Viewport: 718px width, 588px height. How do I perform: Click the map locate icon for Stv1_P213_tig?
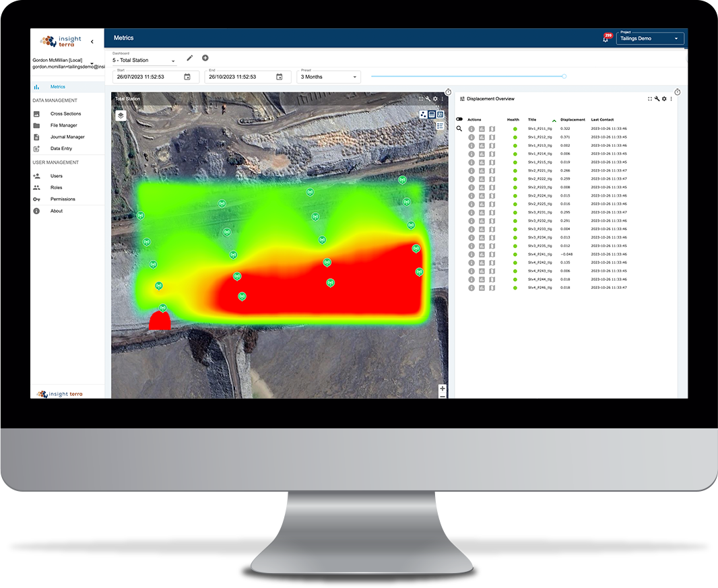[x=492, y=144]
